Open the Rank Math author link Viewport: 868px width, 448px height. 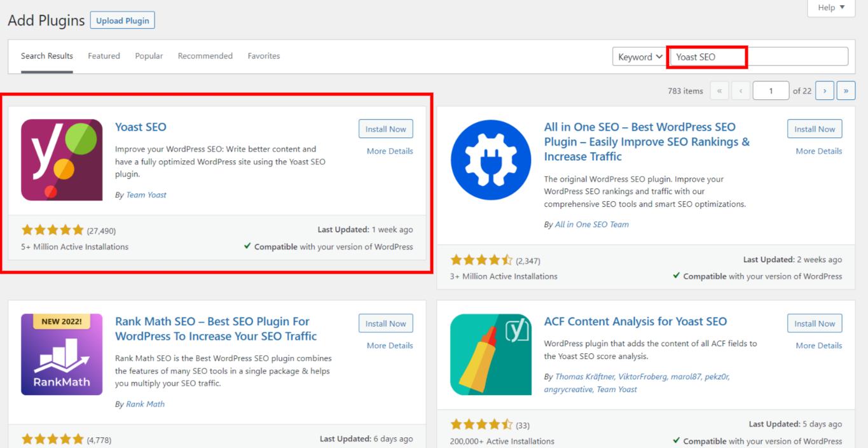pyautogui.click(x=145, y=404)
